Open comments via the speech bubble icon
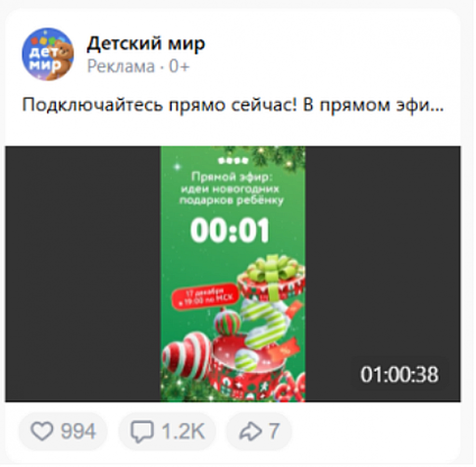The width and height of the screenshot is (476, 467). (142, 432)
